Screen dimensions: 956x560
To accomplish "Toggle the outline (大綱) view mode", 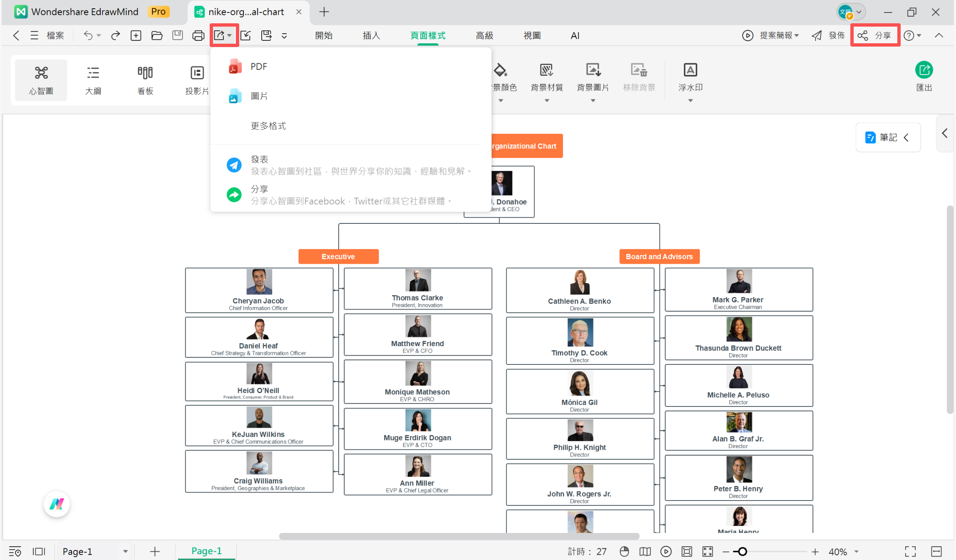I will coord(93,80).
